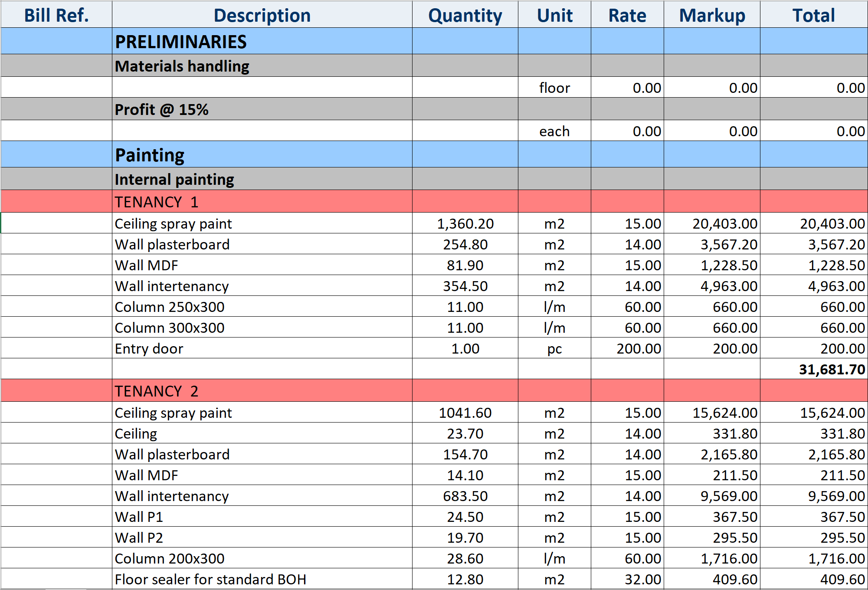The height and width of the screenshot is (590, 868).
Task: Select the Description header cell
Action: 262,15
